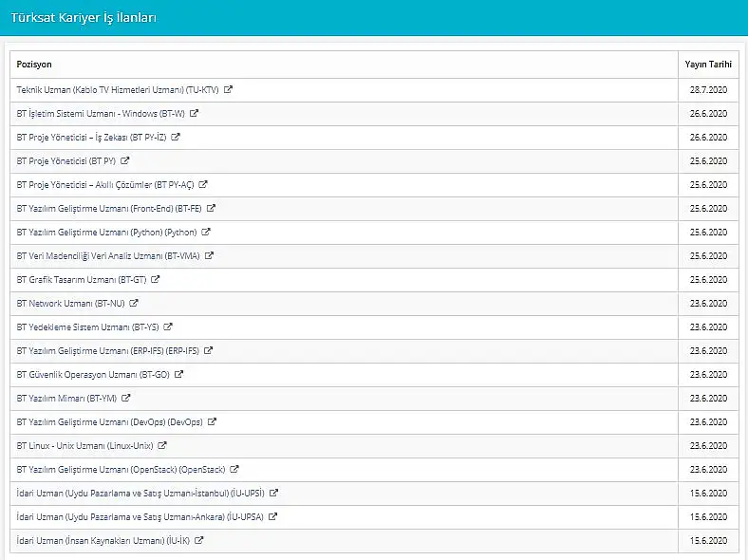Viewport: 748px width, 560px height.
Task: Open BT Proje Yöneticisi – Akıllı Çözümler posting
Action: point(105,184)
